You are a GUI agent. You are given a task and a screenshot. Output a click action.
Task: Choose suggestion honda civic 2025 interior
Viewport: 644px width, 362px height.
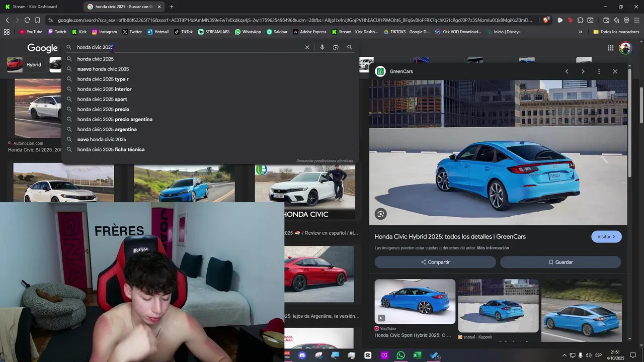coord(210,89)
